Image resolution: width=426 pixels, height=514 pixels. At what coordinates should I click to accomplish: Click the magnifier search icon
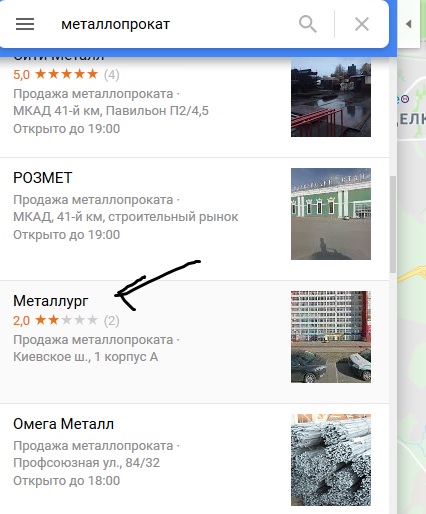tap(307, 24)
